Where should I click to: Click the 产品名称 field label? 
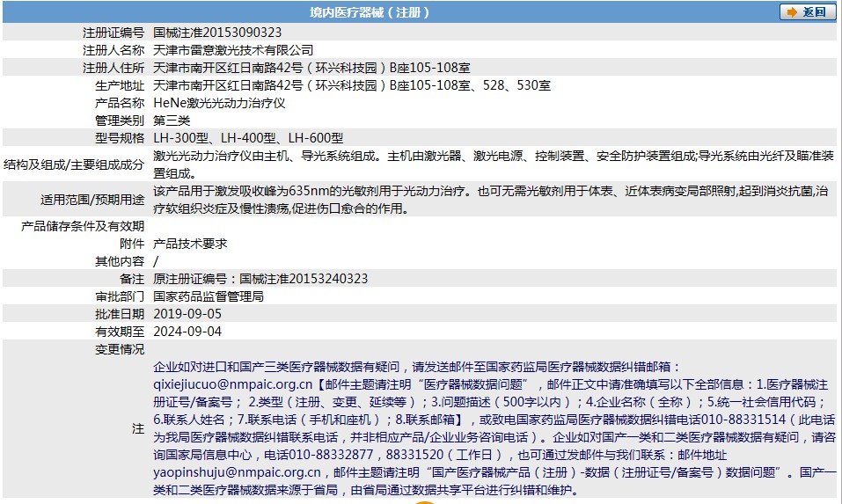120,103
